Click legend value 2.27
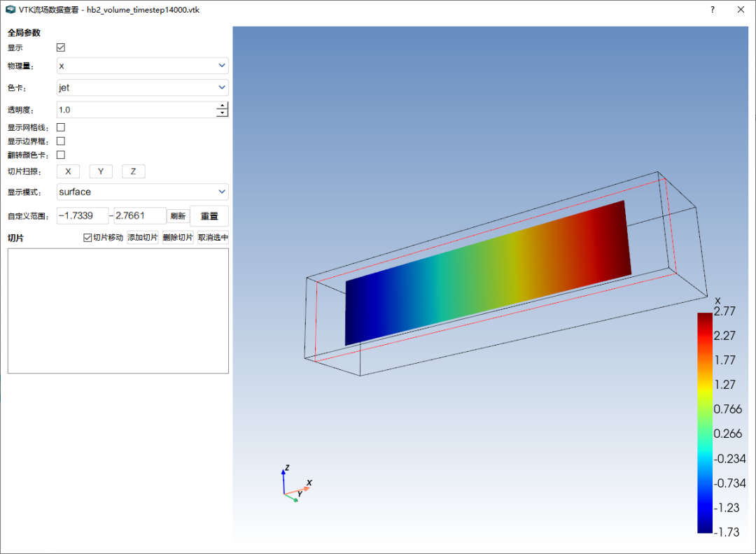 point(724,336)
